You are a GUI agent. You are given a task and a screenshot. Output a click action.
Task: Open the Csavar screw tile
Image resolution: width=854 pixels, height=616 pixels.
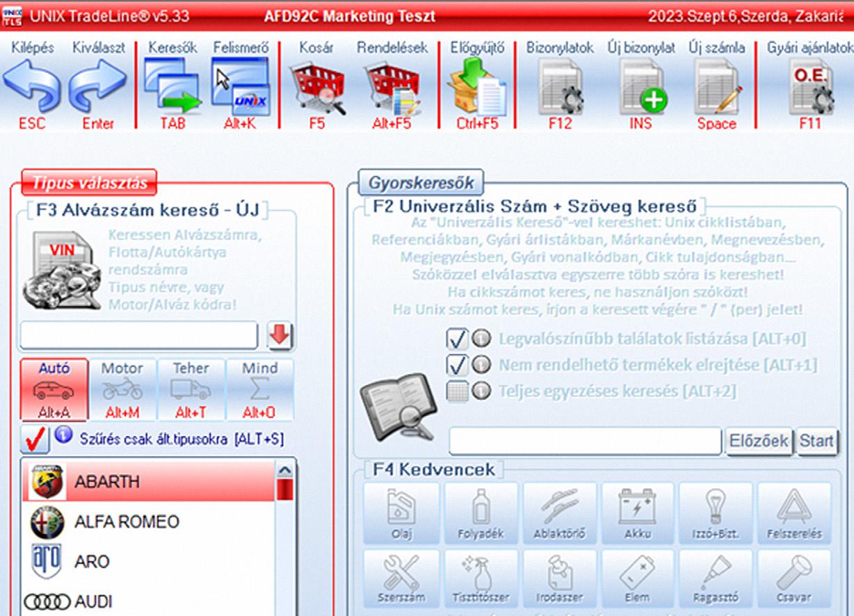pyautogui.click(x=794, y=578)
